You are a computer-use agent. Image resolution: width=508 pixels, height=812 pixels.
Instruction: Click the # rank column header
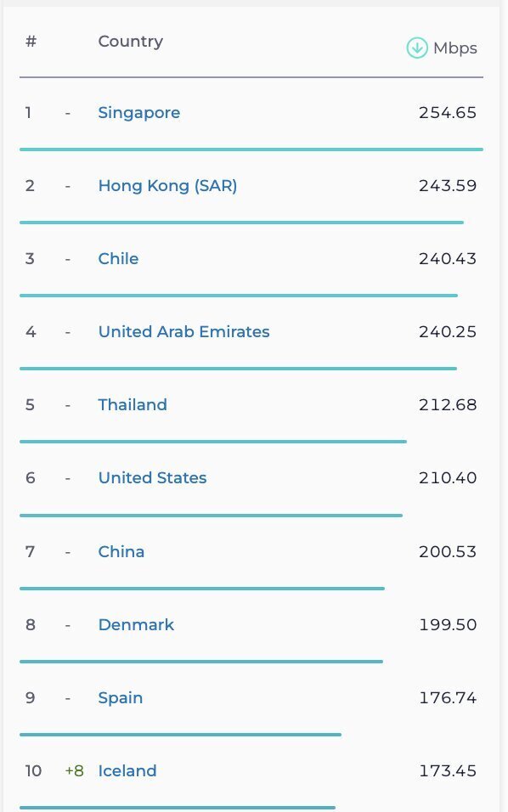[31, 41]
